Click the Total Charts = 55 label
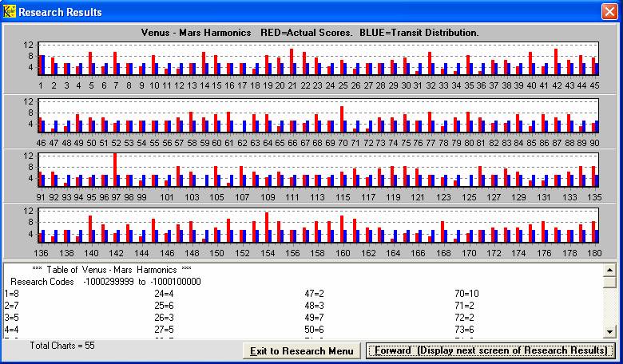The width and height of the screenshot is (623, 364). coord(62,345)
